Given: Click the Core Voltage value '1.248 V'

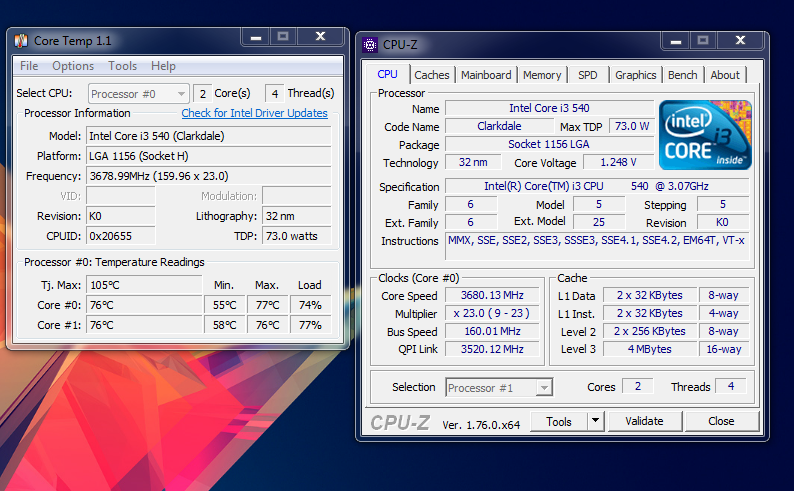Looking at the screenshot, I should pyautogui.click(x=618, y=162).
